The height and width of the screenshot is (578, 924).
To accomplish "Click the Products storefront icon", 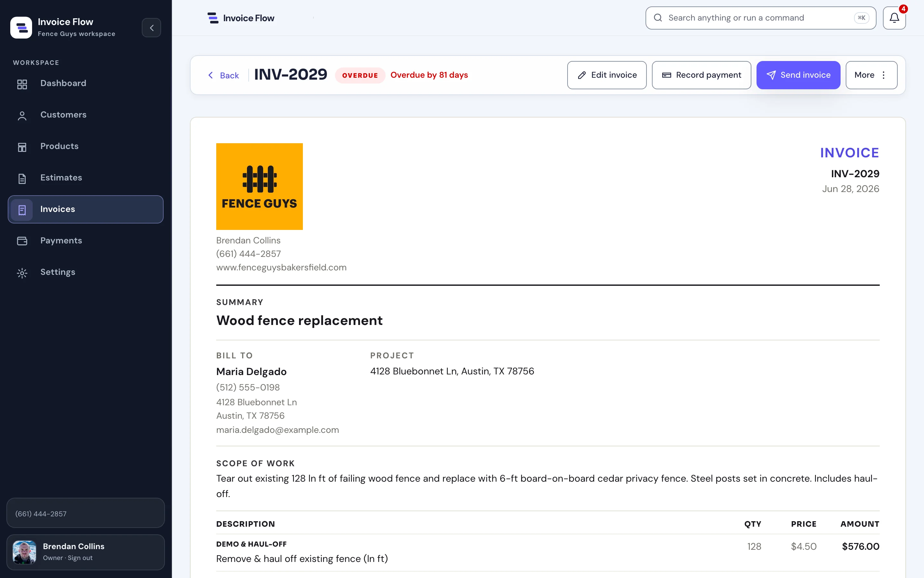I will click(22, 147).
